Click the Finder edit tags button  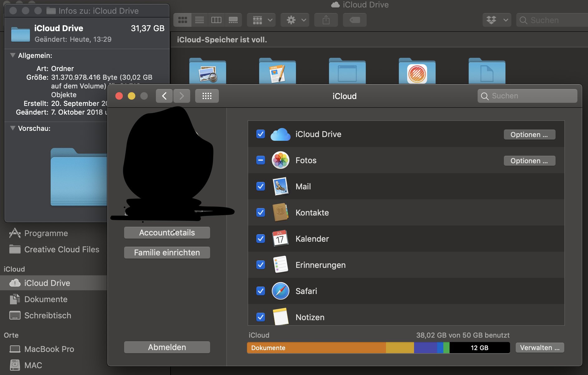point(355,20)
